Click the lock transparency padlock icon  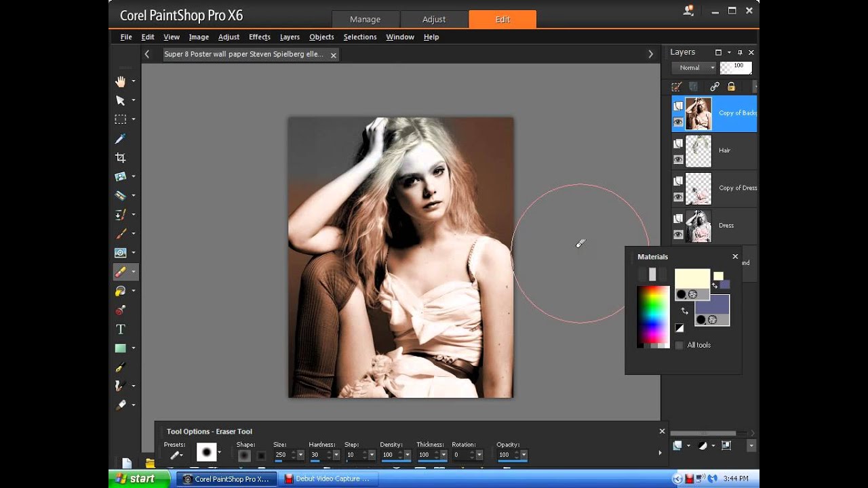(x=731, y=87)
